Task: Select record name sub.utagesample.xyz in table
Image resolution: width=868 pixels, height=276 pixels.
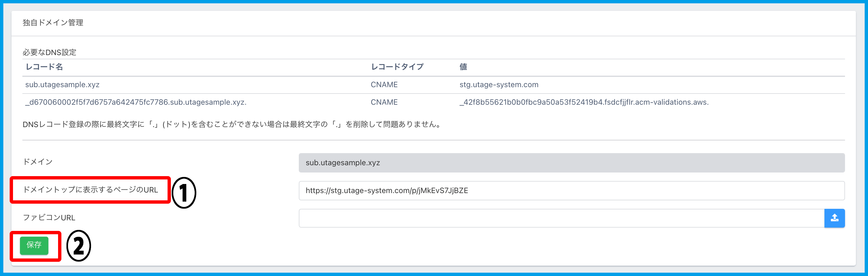Action: pyautogui.click(x=62, y=85)
